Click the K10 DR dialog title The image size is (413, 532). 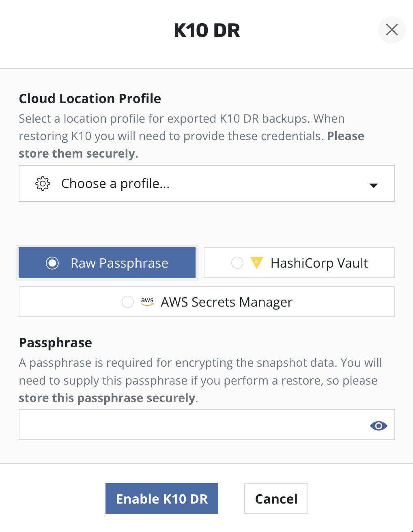(207, 30)
